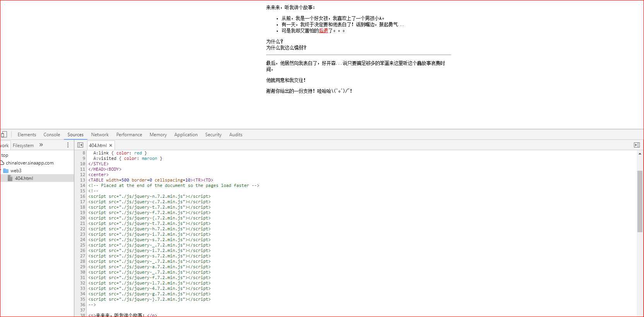The height and width of the screenshot is (317, 644).
Task: Click the line starting '谢谢你给出的一份支持'
Action: tap(309, 91)
